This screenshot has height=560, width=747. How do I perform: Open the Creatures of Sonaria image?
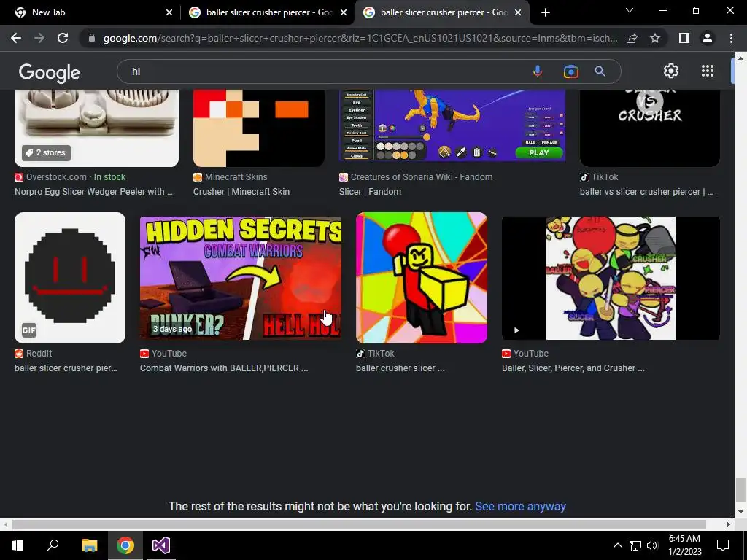[452, 125]
